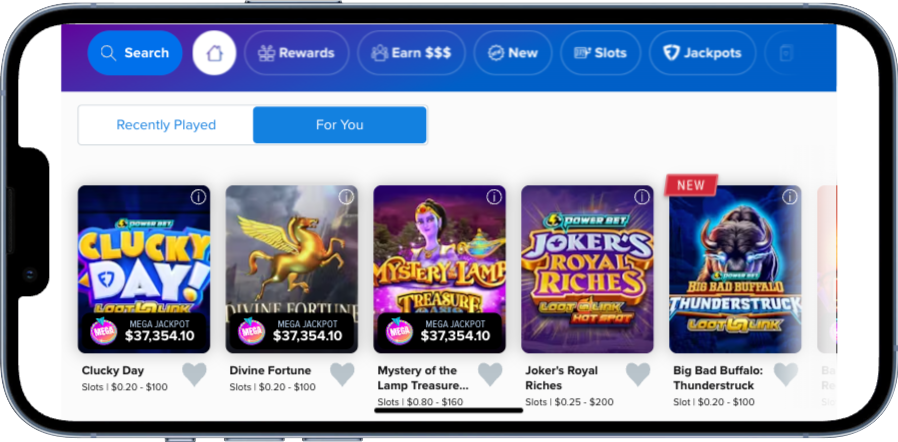
Task: Open info for Big Bad Buffalo Thunderstruck
Action: [x=790, y=197]
